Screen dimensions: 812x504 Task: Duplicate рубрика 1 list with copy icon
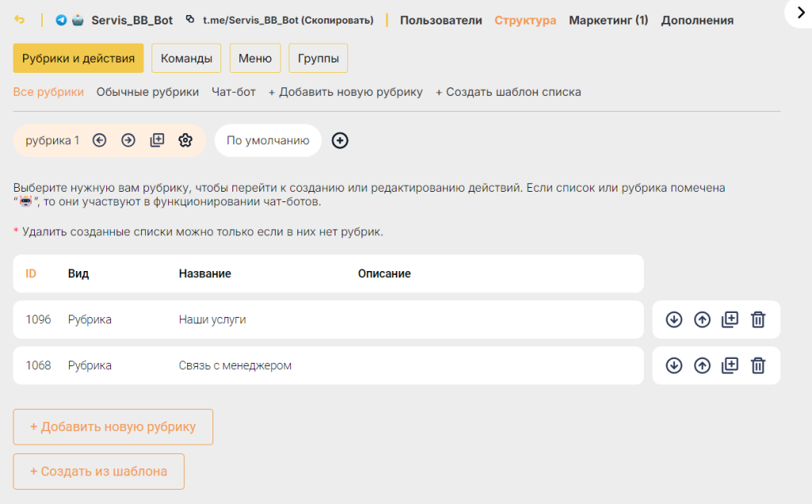tap(157, 140)
